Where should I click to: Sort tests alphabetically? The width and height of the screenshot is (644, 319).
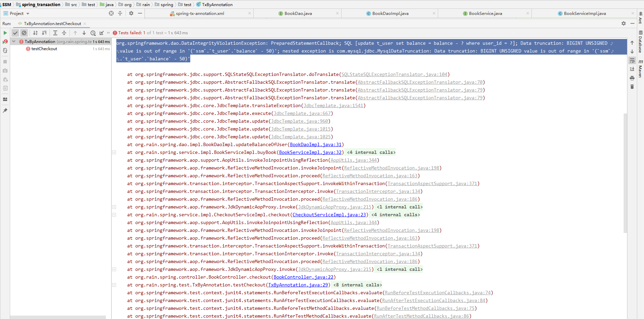pyautogui.click(x=35, y=33)
